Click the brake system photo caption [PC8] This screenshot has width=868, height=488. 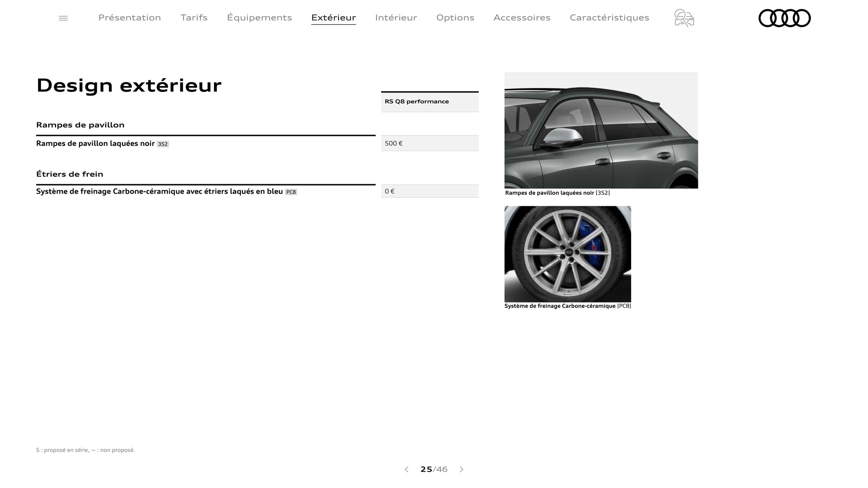568,306
